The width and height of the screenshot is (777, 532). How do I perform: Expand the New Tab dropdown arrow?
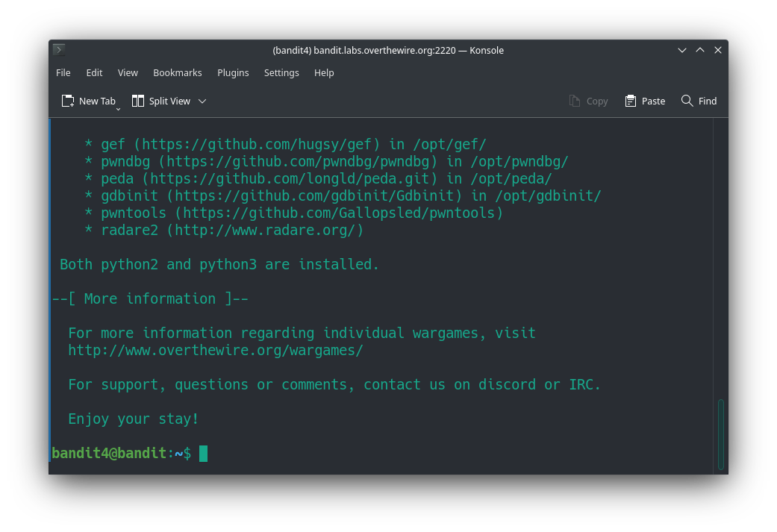pos(118,108)
